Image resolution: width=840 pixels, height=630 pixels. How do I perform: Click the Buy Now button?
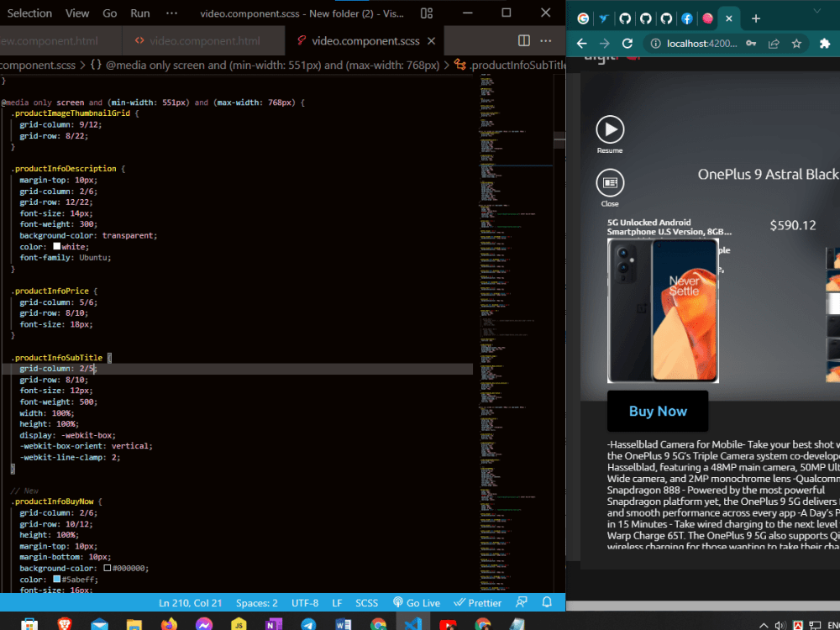[658, 411]
